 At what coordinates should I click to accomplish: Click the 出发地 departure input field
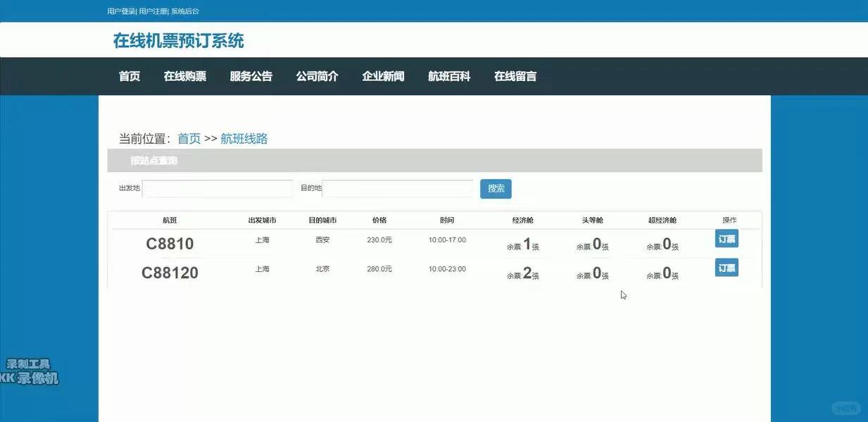click(x=218, y=188)
